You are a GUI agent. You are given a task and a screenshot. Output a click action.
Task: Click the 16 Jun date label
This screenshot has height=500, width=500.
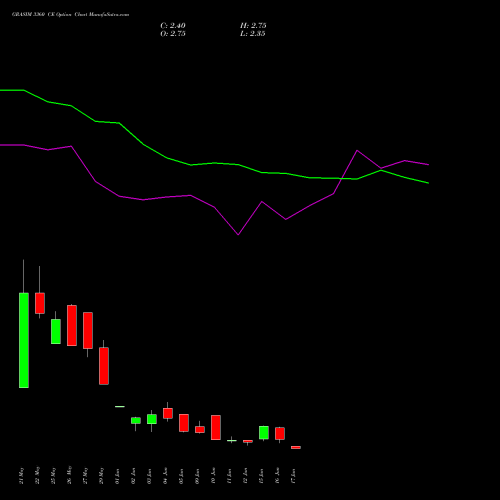(277, 475)
